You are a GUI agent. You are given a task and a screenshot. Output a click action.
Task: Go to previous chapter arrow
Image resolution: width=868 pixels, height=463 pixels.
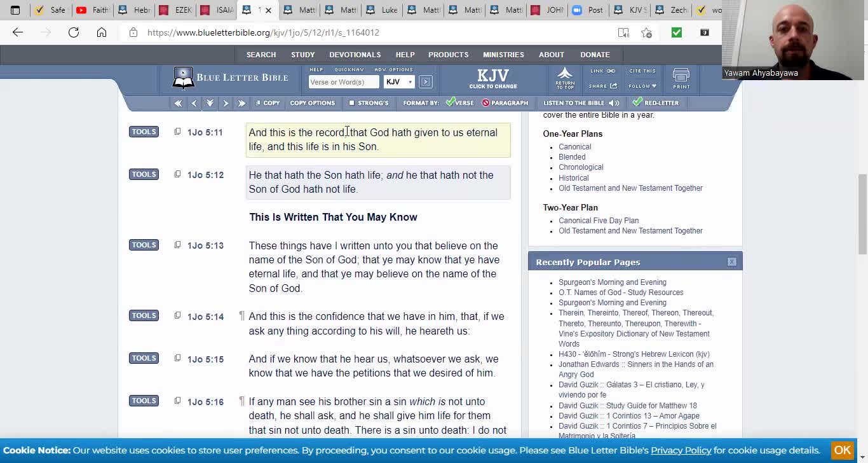click(194, 103)
